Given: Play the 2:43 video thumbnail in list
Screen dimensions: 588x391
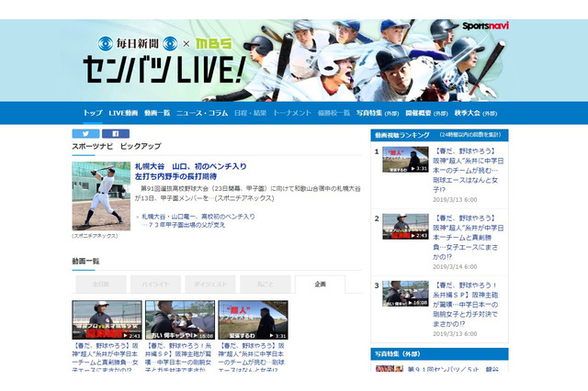Looking at the screenshot, I should click(x=107, y=319).
